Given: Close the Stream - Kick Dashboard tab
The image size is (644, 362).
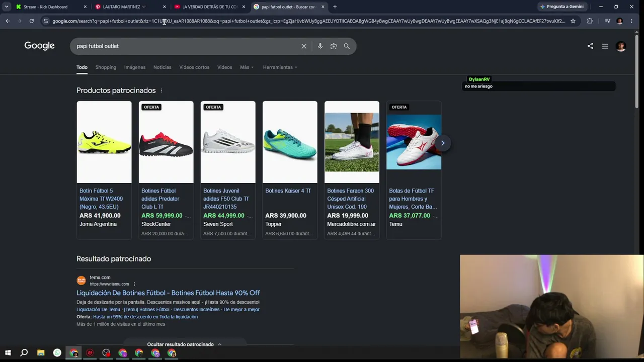Looking at the screenshot, I should (85, 7).
